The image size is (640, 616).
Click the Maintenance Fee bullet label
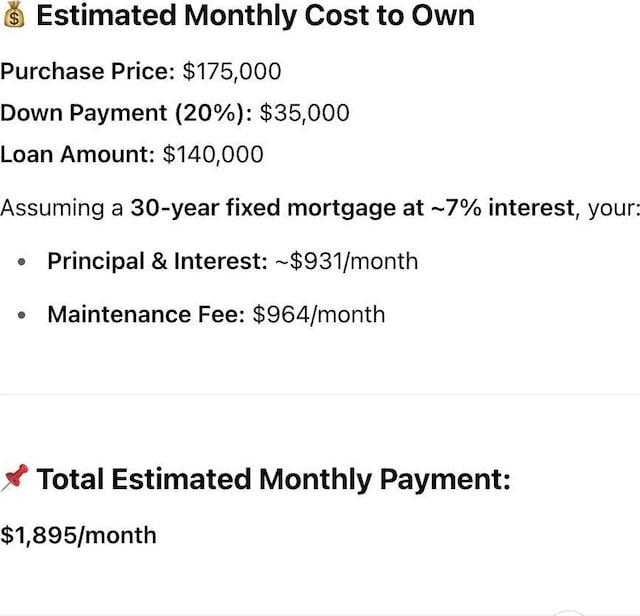(x=146, y=314)
